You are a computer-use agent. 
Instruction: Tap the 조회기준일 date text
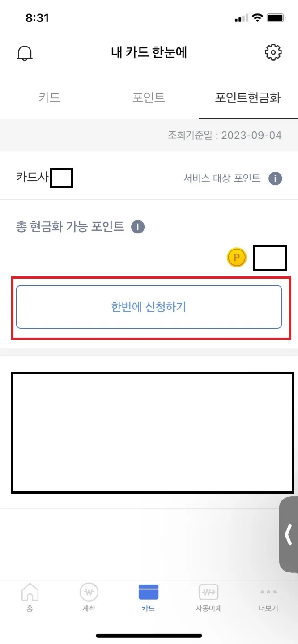[225, 135]
